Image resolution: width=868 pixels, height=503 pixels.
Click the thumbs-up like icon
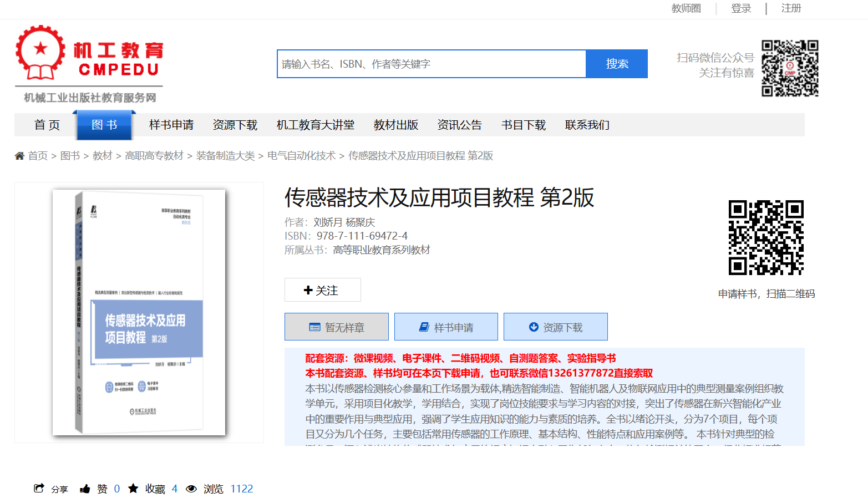85,489
